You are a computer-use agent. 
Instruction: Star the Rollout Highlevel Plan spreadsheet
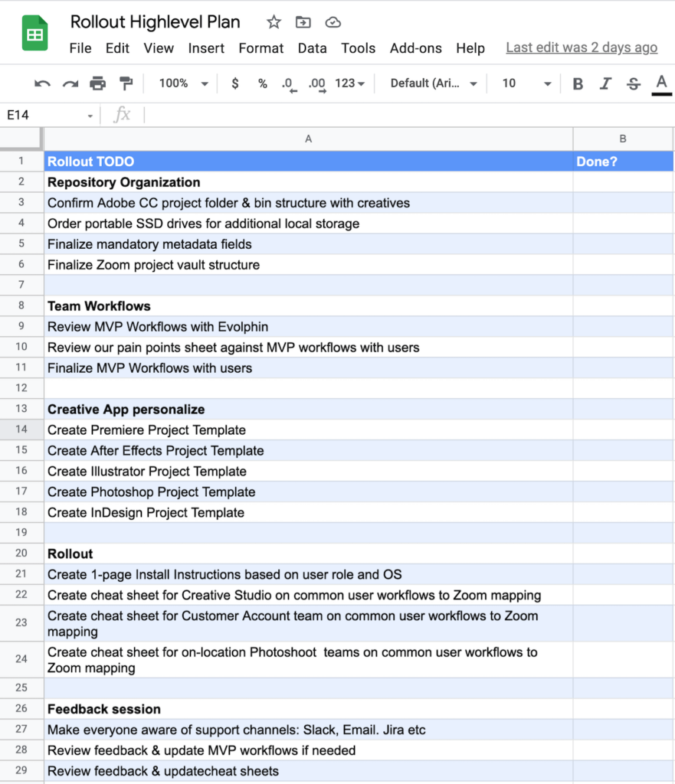click(x=274, y=22)
